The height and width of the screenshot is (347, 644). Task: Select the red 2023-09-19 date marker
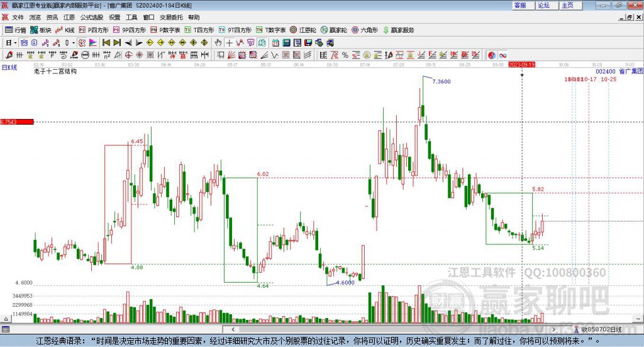[x=521, y=65]
